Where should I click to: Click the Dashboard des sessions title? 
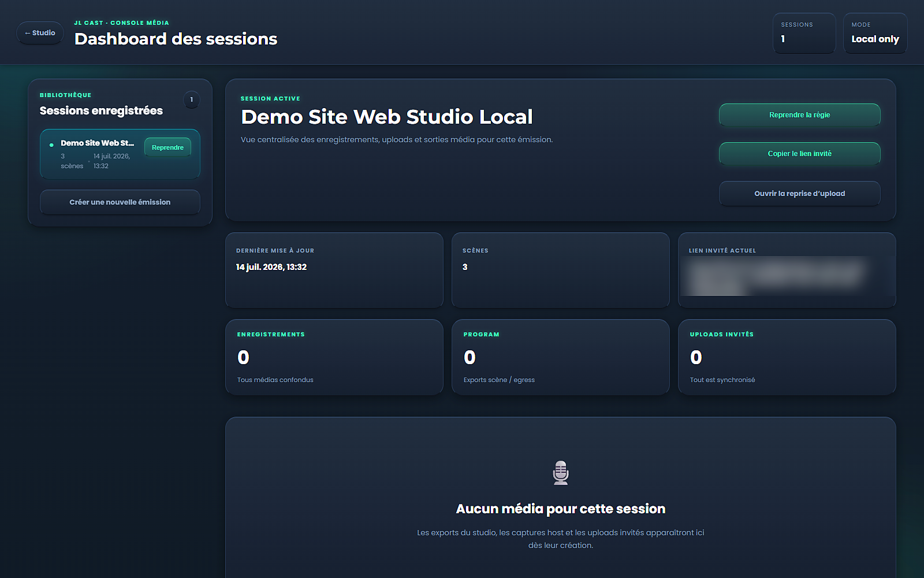176,39
